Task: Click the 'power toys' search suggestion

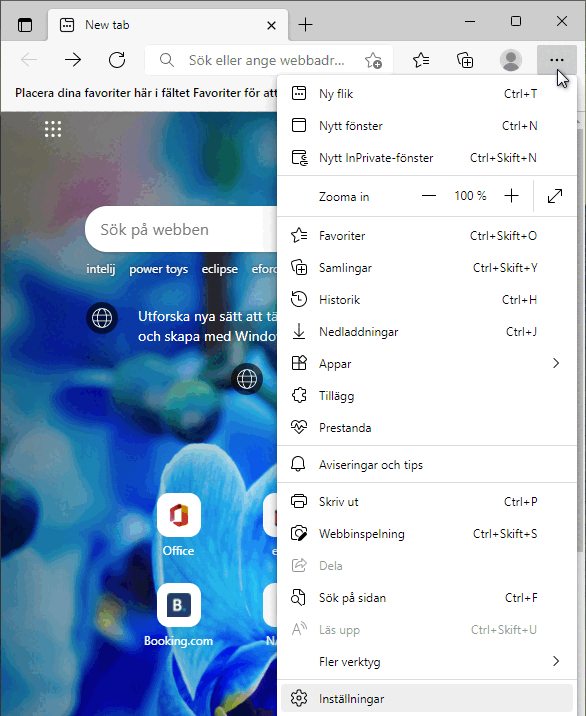Action: (158, 269)
